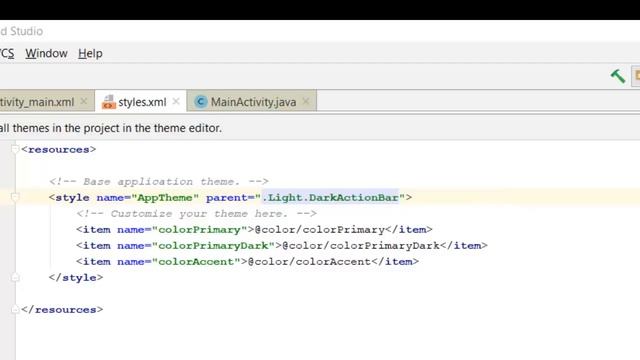Viewport: 640px width, 360px height.
Task: Click the @color/colorAccent value text
Action: pos(309,262)
